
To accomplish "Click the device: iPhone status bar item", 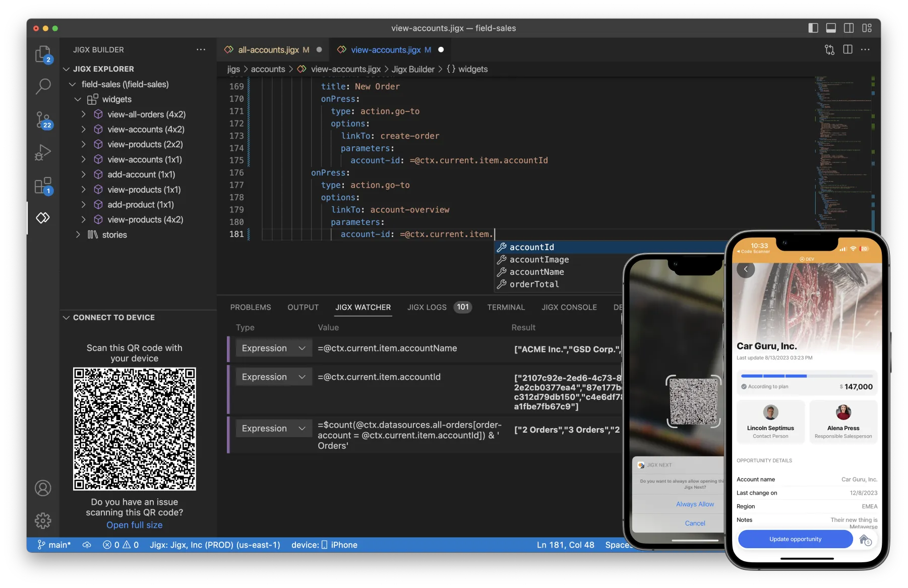I will pyautogui.click(x=324, y=545).
